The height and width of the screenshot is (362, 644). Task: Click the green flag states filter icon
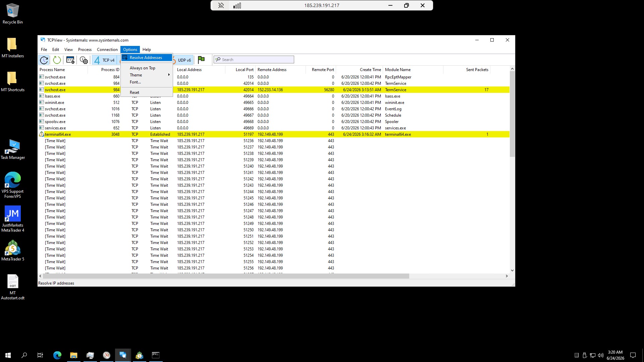(201, 60)
